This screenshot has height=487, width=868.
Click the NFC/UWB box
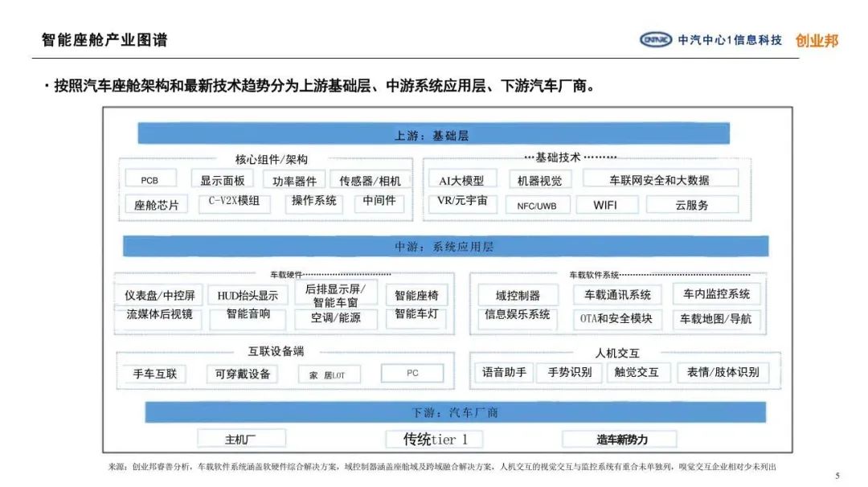pos(538,205)
